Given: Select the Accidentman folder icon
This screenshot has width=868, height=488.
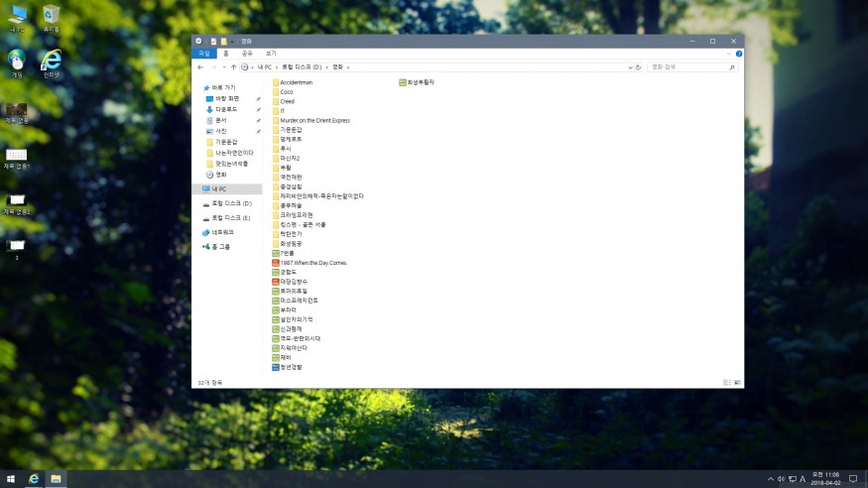Looking at the screenshot, I should [276, 82].
